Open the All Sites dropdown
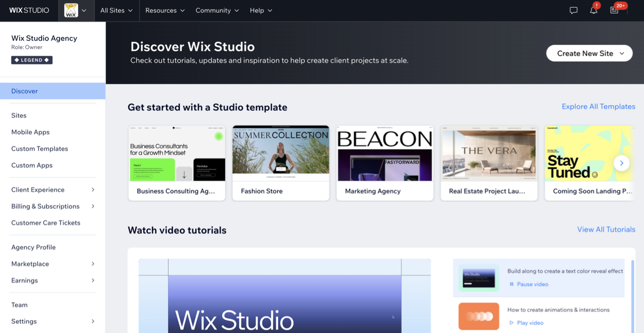Screen dimensions: 644x333 click(116, 10)
